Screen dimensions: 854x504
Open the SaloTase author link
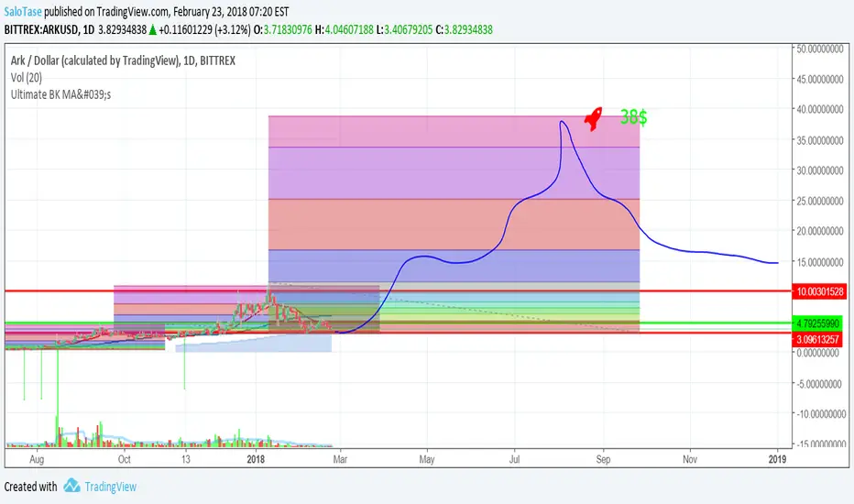coord(23,11)
